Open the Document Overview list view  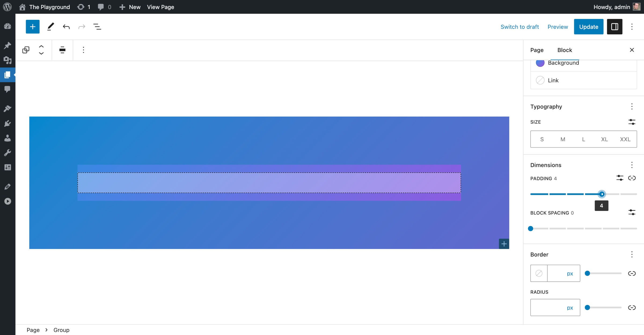pyautogui.click(x=97, y=27)
